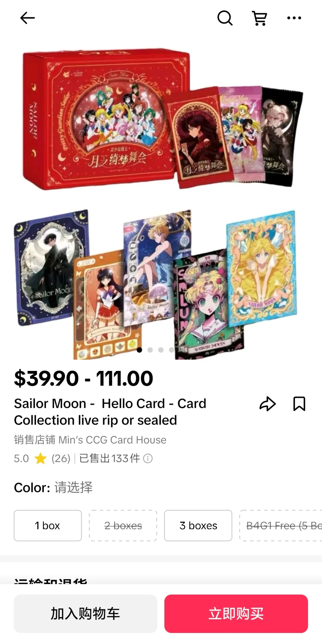This screenshot has width=322, height=644.
Task: Jump to third image carousel dot
Action: click(x=161, y=350)
